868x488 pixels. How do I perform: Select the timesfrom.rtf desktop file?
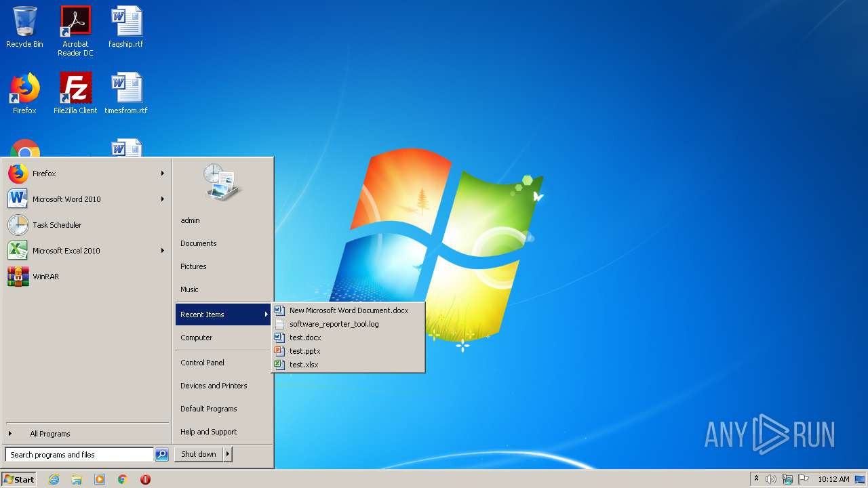pyautogui.click(x=126, y=94)
